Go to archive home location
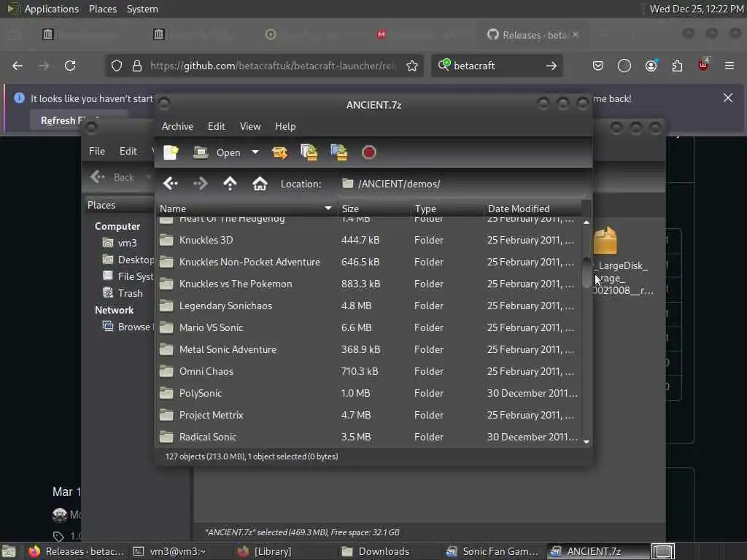 [260, 183]
